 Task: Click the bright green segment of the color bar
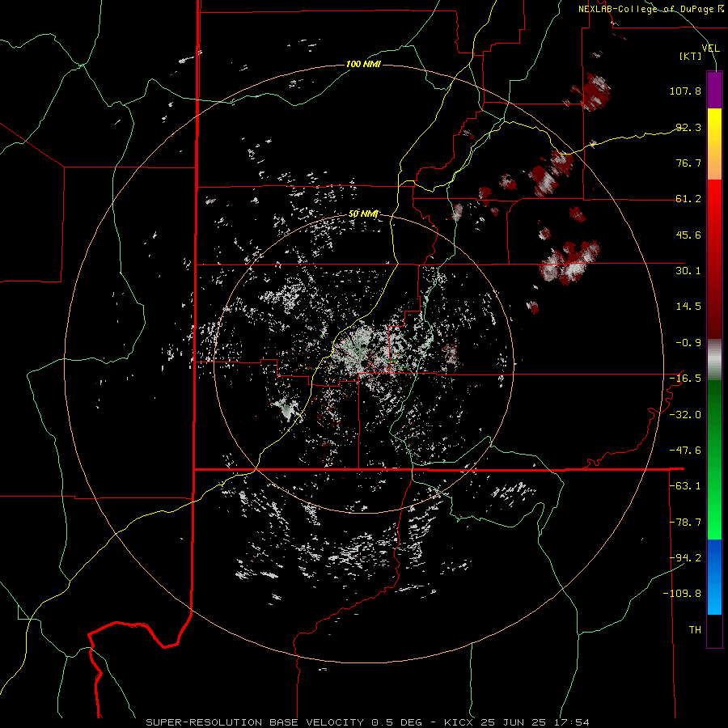tap(714, 459)
